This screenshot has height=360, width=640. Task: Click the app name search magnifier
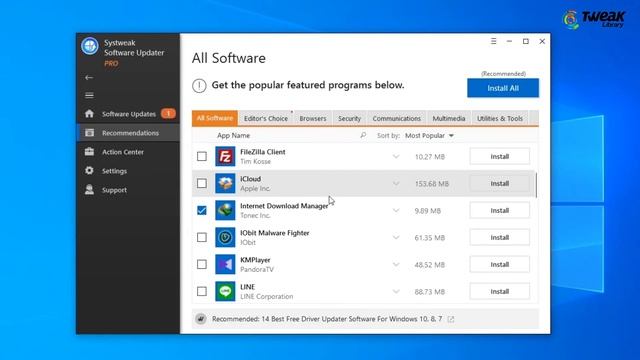pyautogui.click(x=363, y=135)
